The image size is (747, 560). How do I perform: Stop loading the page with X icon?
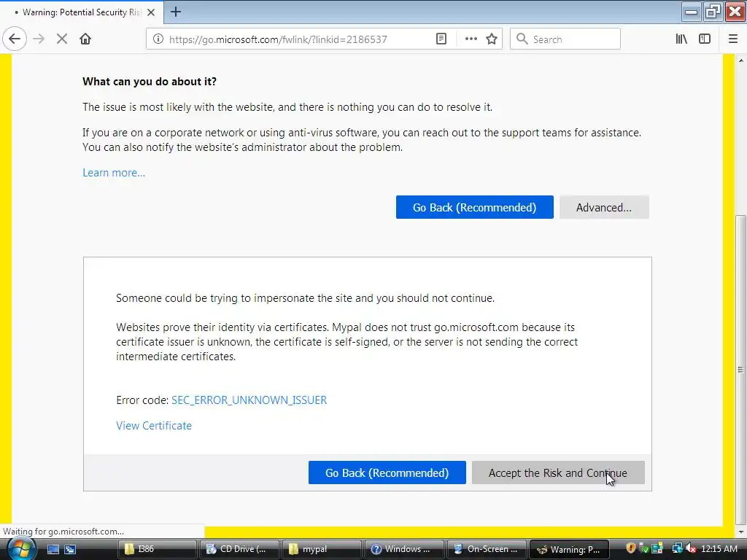click(x=62, y=39)
